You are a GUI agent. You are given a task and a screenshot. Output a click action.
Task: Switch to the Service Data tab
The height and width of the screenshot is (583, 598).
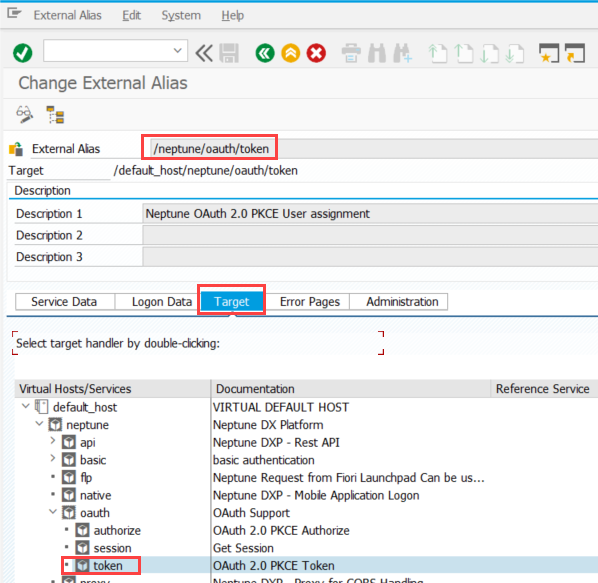(64, 302)
